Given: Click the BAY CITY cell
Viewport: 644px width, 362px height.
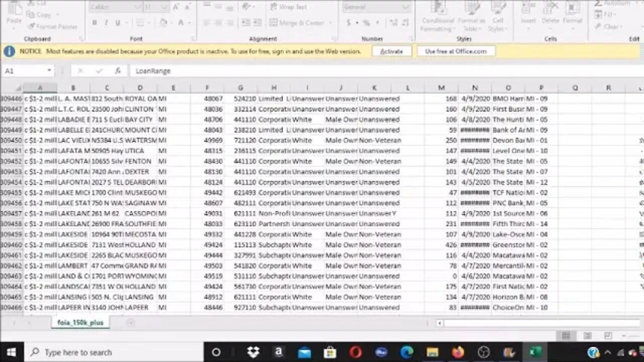Looking at the screenshot, I should coord(140,120).
